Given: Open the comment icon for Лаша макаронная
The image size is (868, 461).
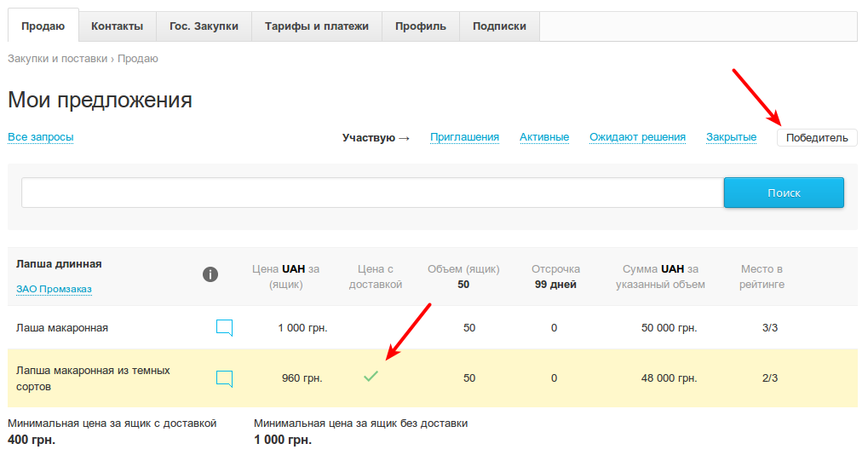Looking at the screenshot, I should 224,328.
